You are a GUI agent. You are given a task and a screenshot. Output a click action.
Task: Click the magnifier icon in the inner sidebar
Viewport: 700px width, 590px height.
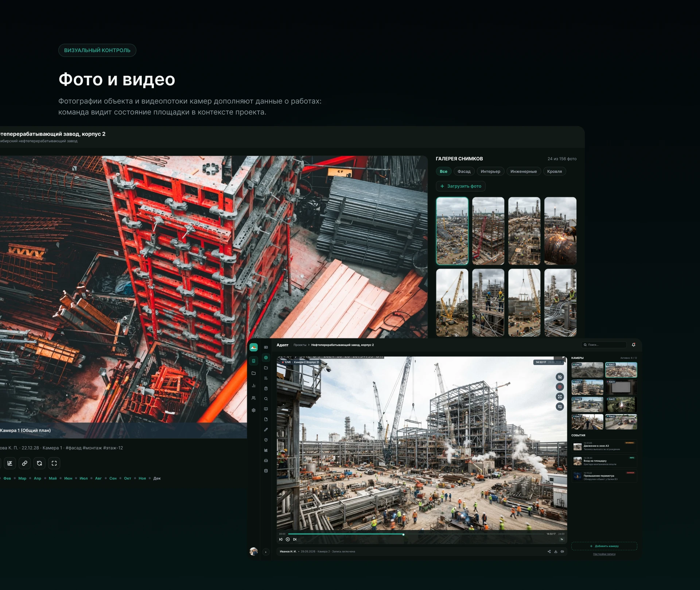(x=266, y=399)
